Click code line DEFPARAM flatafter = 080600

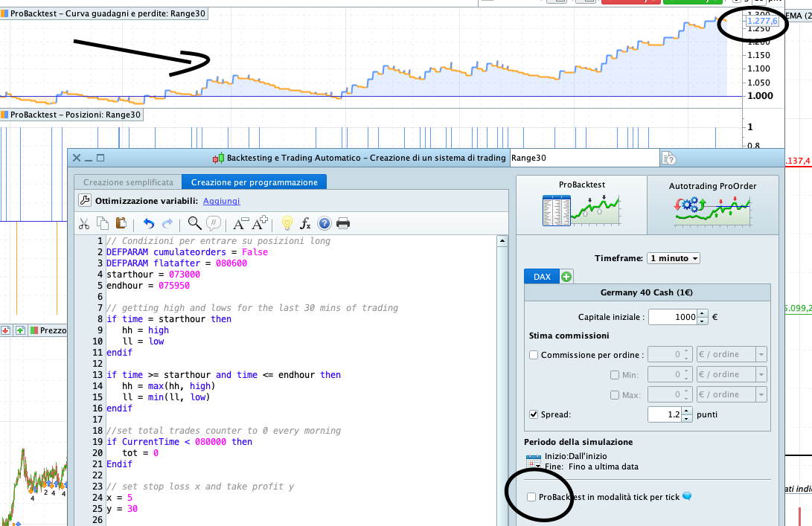[x=176, y=263]
